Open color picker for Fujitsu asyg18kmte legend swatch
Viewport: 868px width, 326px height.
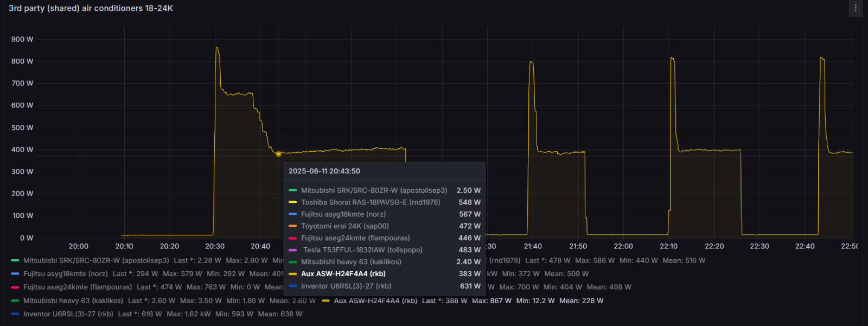15,274
